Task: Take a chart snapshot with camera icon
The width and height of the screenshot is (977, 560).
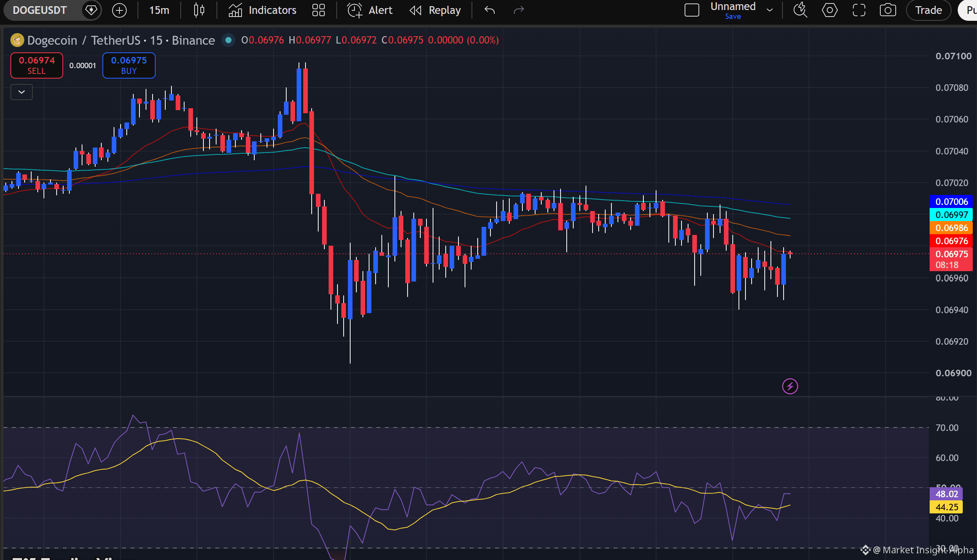Action: pos(888,10)
